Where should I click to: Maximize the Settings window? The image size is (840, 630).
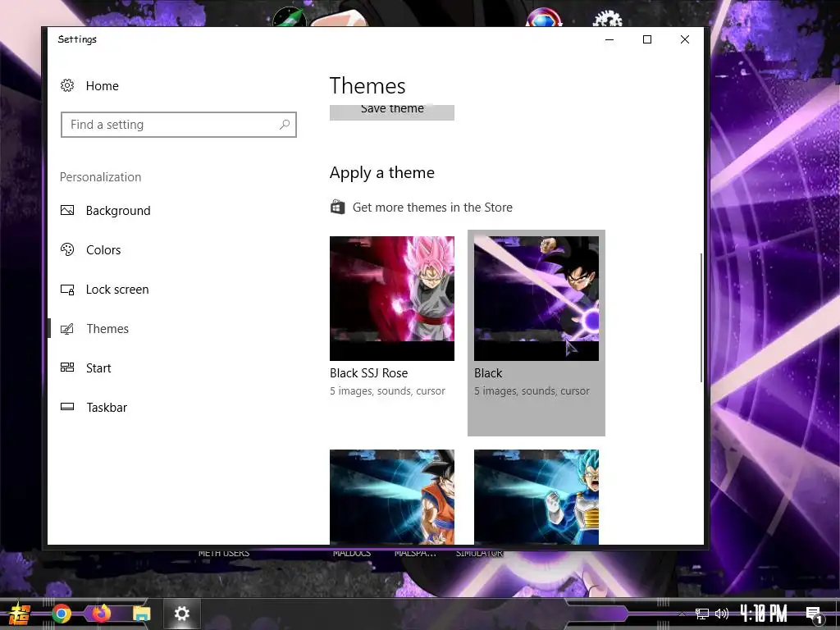(x=647, y=39)
